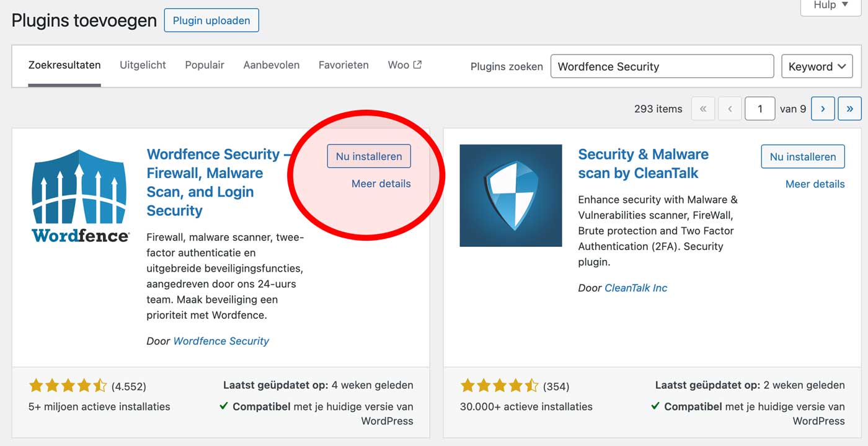
Task: Jump to last results page arrow
Action: [849, 109]
